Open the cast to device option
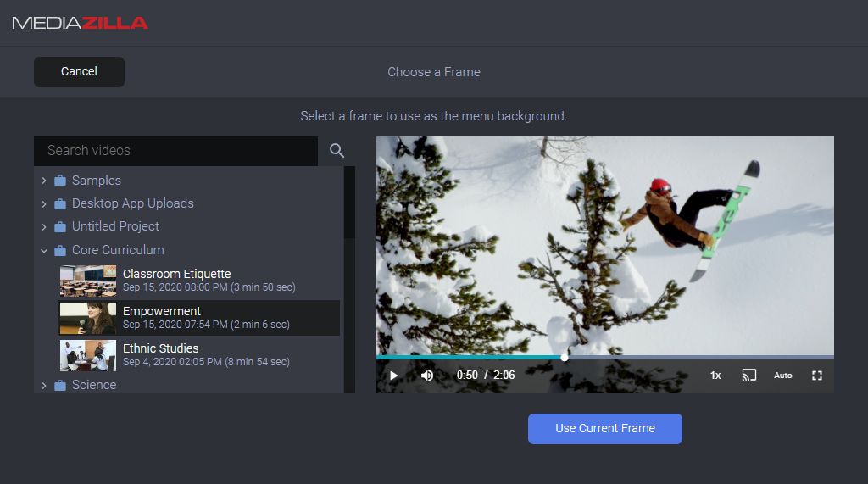Screen dimensions: 868x484 click(749, 376)
